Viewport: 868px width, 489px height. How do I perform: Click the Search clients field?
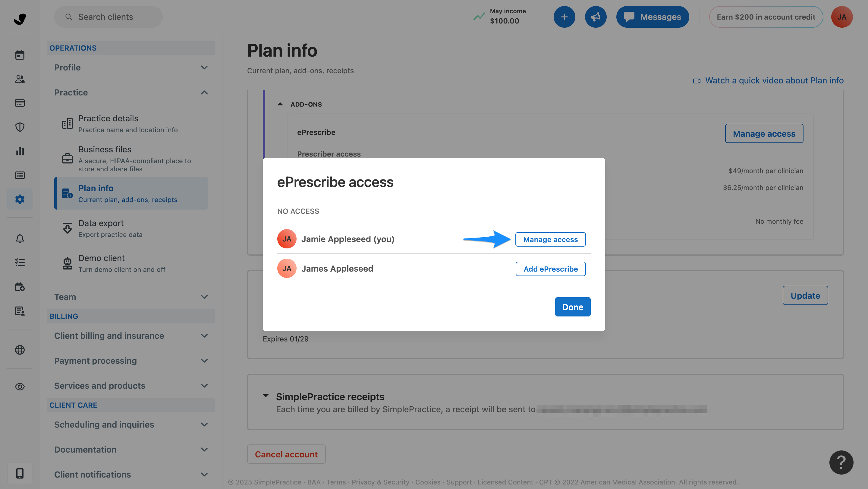[108, 17]
